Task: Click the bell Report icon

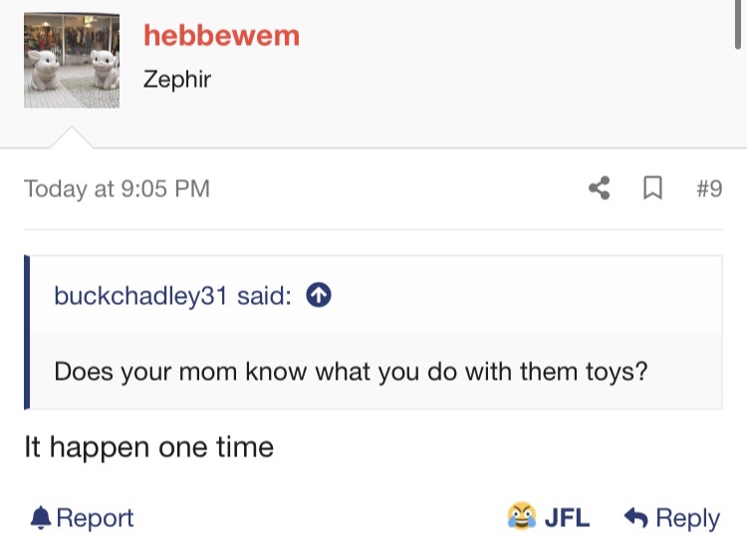Action: [41, 517]
